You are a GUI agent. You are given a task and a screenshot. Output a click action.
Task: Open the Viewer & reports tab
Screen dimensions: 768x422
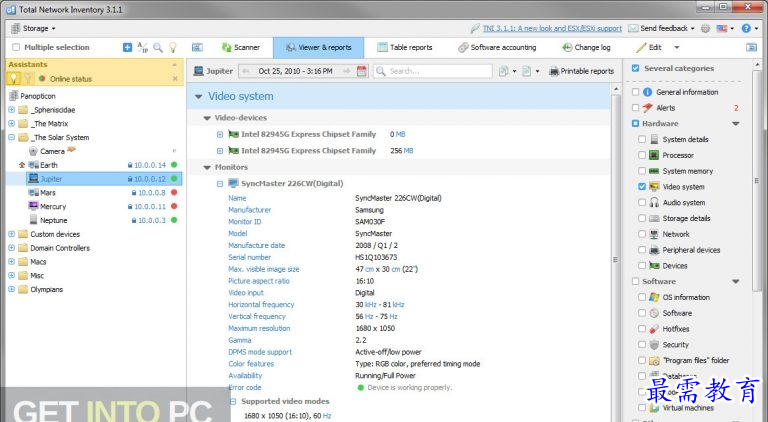(318, 47)
